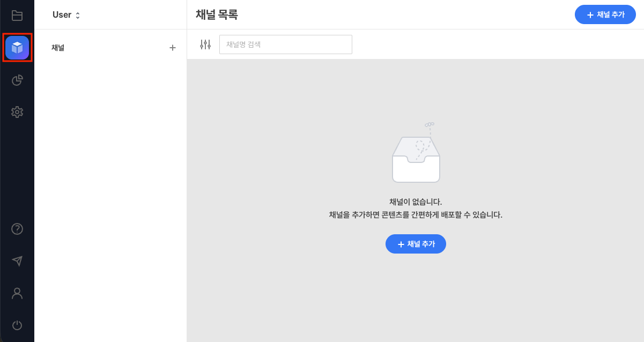This screenshot has width=644, height=342.
Task: Click the top-right 채널 추가 button
Action: [x=605, y=14]
